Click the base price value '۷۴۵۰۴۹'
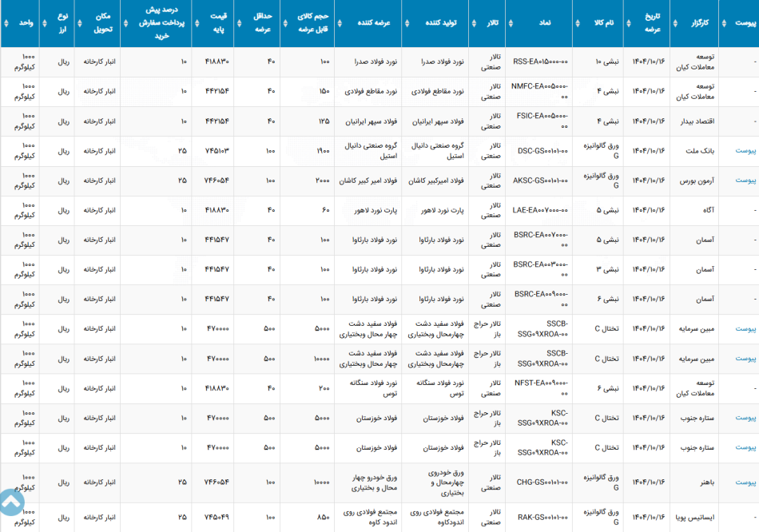This screenshot has width=759, height=532. [x=217, y=518]
